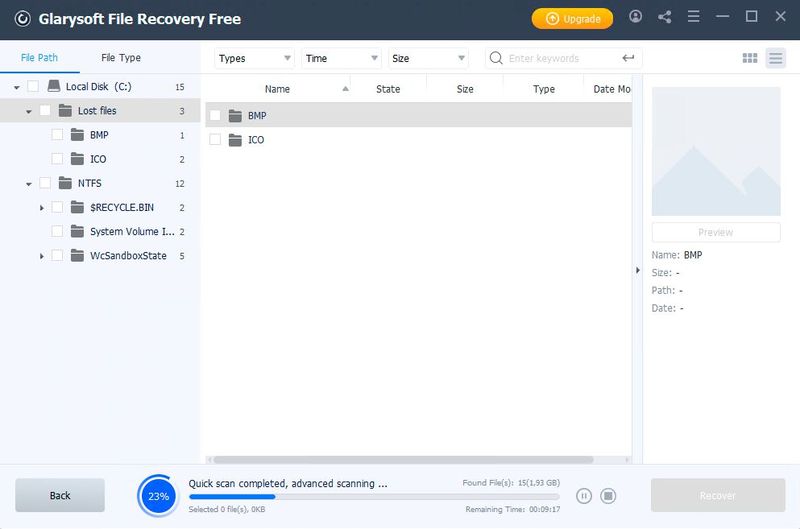Click the System Volume folder icon
Viewport: 800px width, 529px height.
(x=77, y=231)
